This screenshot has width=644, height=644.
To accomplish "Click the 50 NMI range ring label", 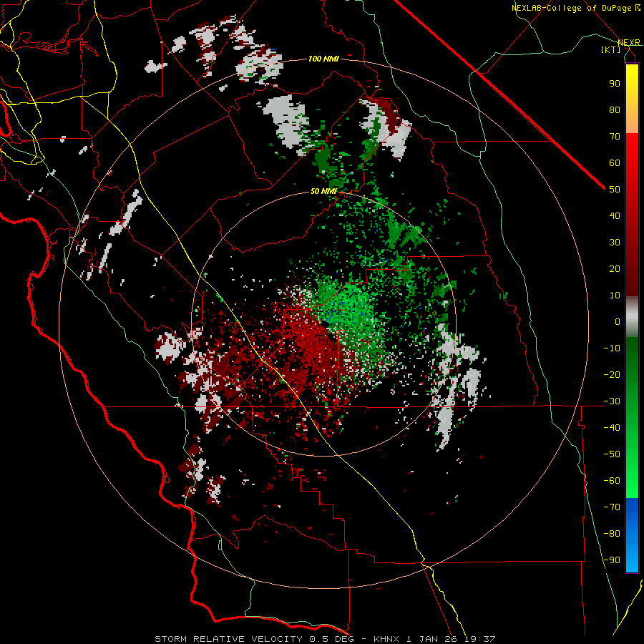I will pos(323,191).
